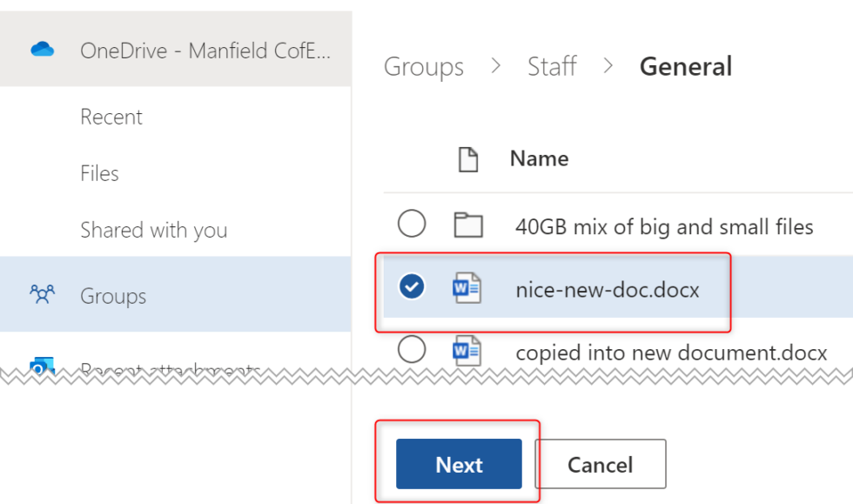This screenshot has height=504, width=853.
Task: Click the folder icon beside 40GB mix
Action: click(x=468, y=225)
